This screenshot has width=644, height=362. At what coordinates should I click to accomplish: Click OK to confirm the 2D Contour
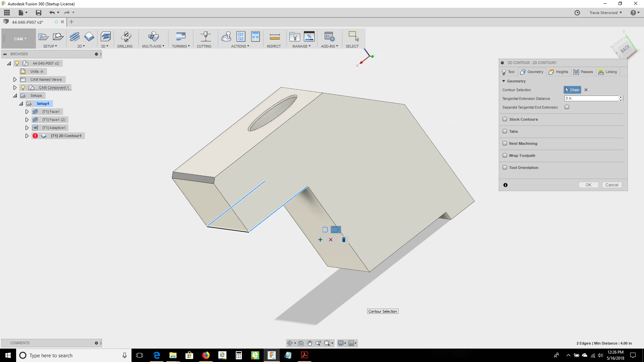588,185
